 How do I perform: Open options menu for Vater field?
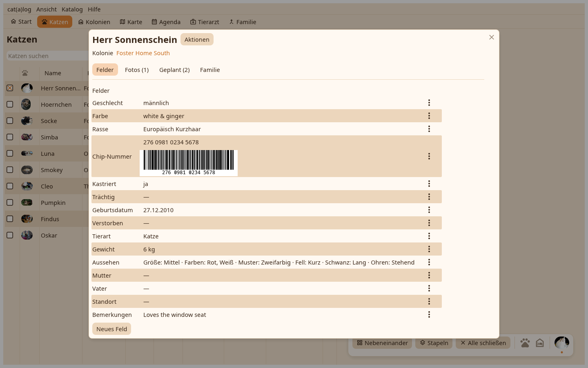click(429, 288)
